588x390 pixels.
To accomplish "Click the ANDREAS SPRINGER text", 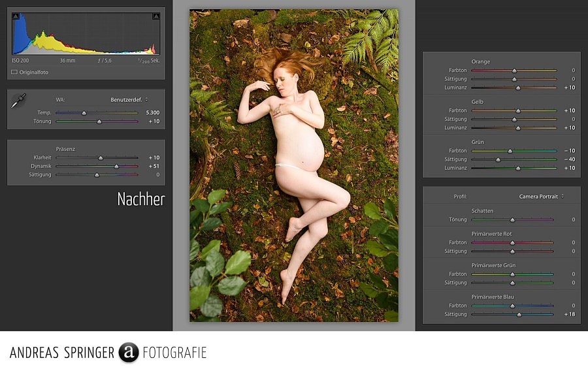I will tap(62, 353).
